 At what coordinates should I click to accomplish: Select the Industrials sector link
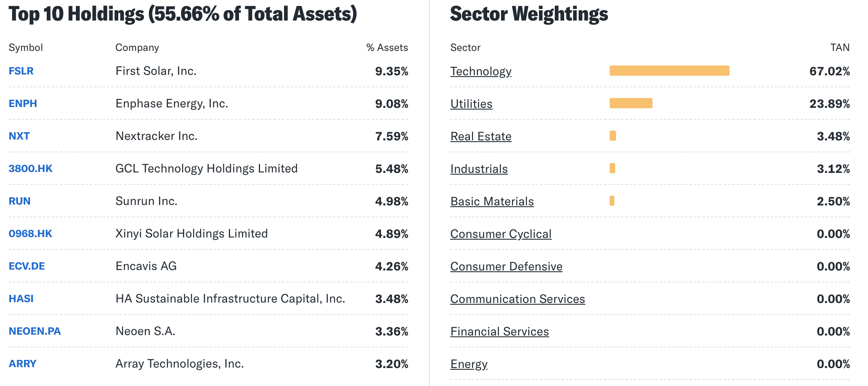click(479, 169)
